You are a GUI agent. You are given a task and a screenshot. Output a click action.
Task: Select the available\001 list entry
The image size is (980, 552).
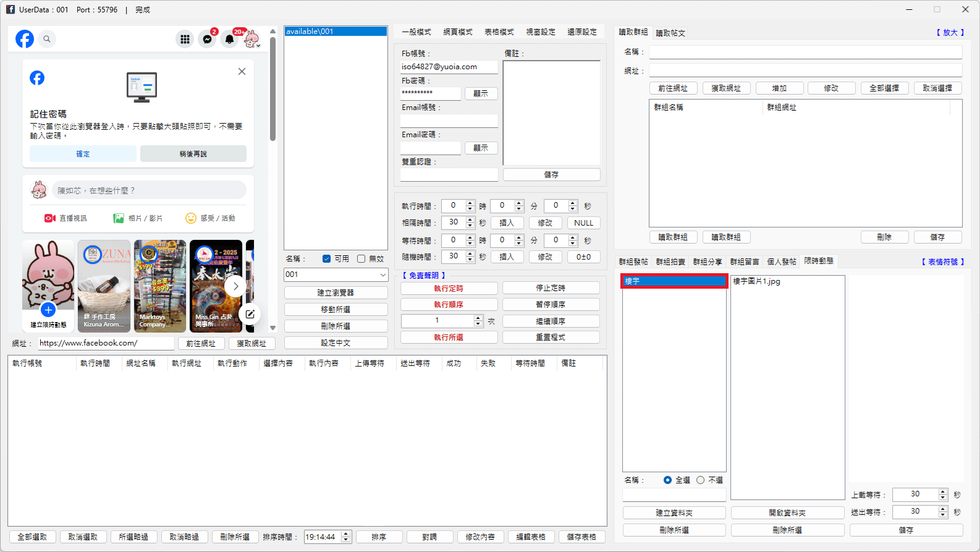tap(336, 32)
